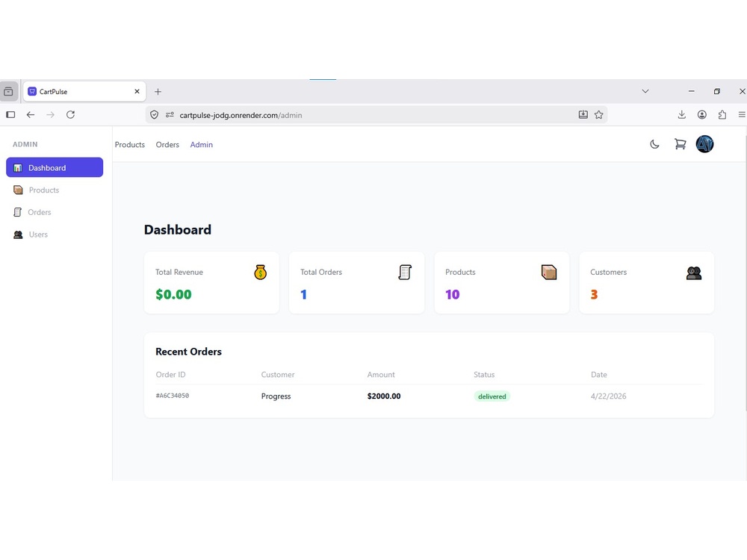Reload the page with the refresh icon

pos(70,115)
